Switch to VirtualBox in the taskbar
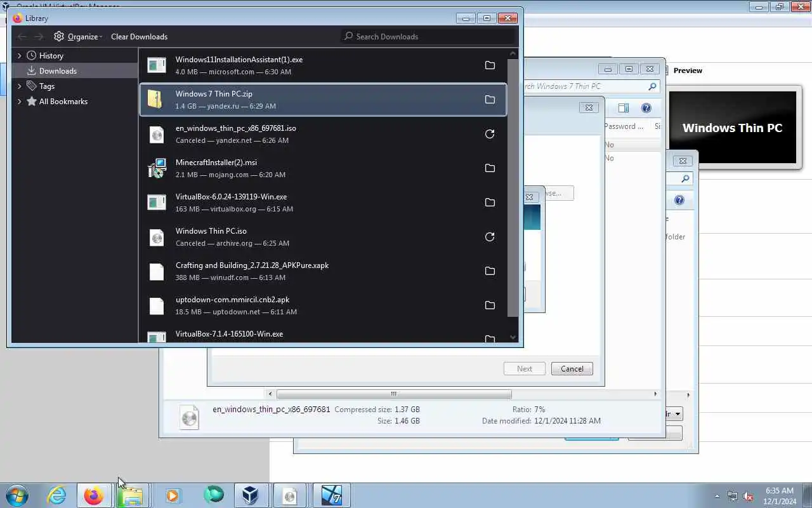 [251, 495]
